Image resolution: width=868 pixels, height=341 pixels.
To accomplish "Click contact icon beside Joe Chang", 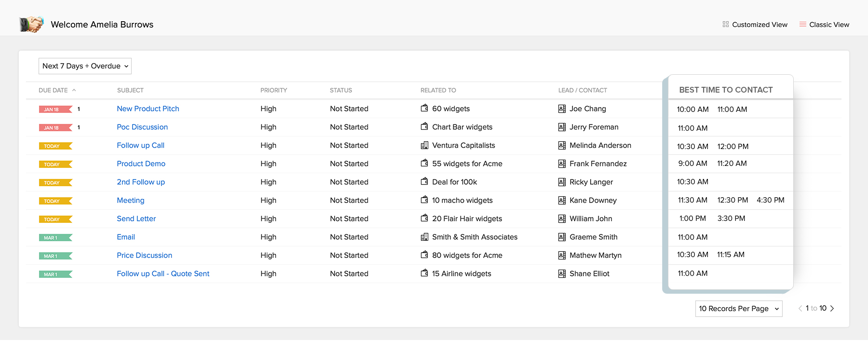I will (x=562, y=109).
